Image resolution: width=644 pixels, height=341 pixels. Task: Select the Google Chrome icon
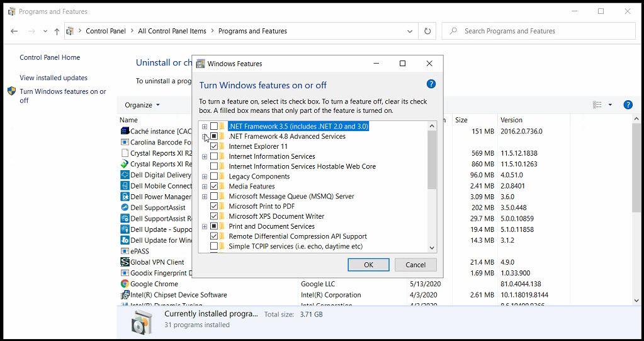tap(125, 284)
